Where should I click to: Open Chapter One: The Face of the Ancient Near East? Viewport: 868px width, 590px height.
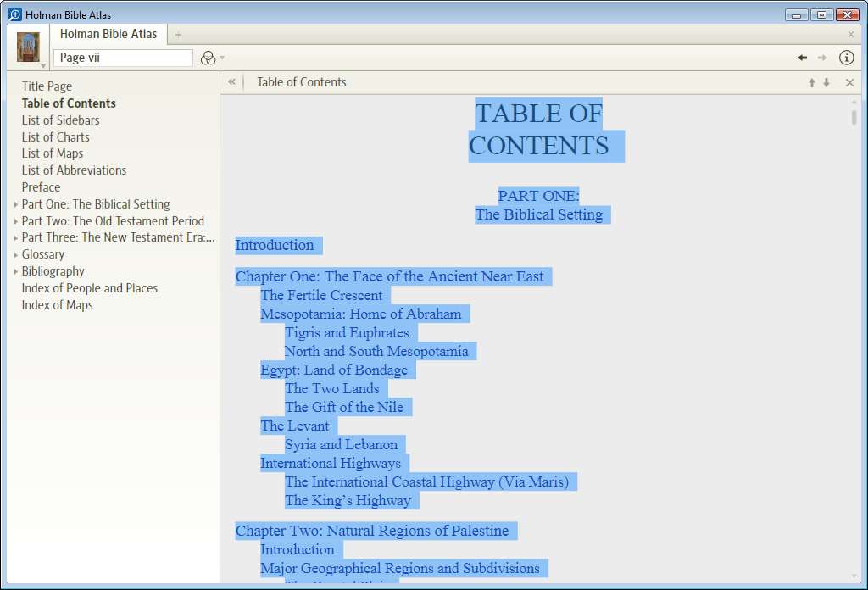pos(390,276)
